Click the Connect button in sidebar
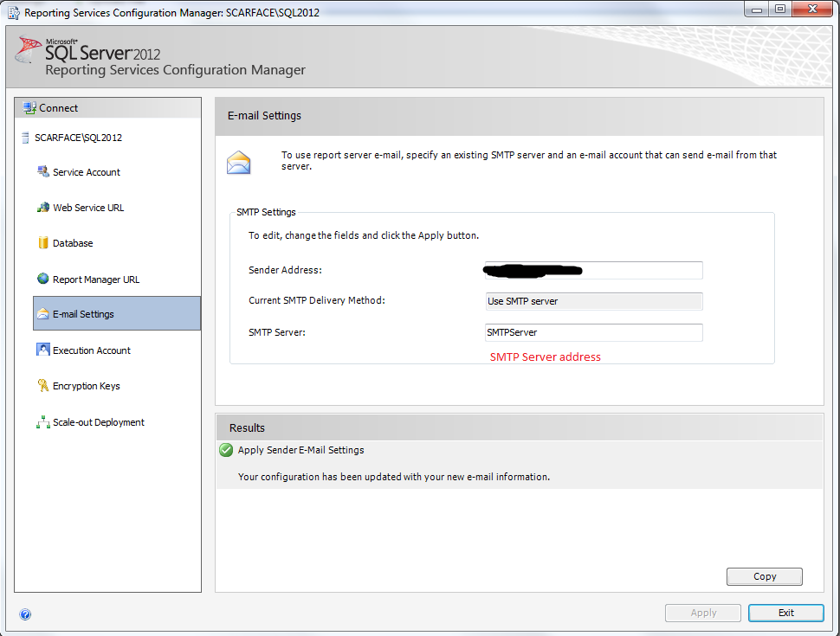 (107, 108)
